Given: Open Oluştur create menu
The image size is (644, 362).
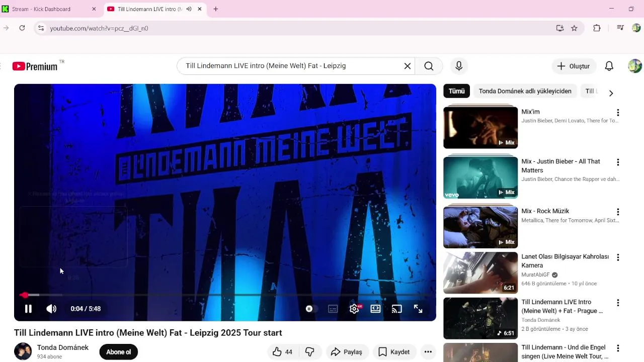Looking at the screenshot, I should (x=574, y=66).
